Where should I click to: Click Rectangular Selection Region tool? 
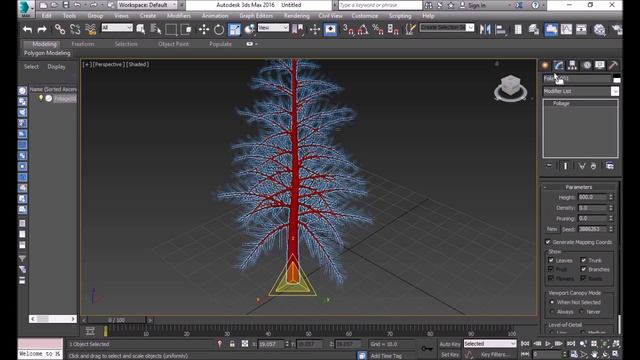click(x=171, y=29)
